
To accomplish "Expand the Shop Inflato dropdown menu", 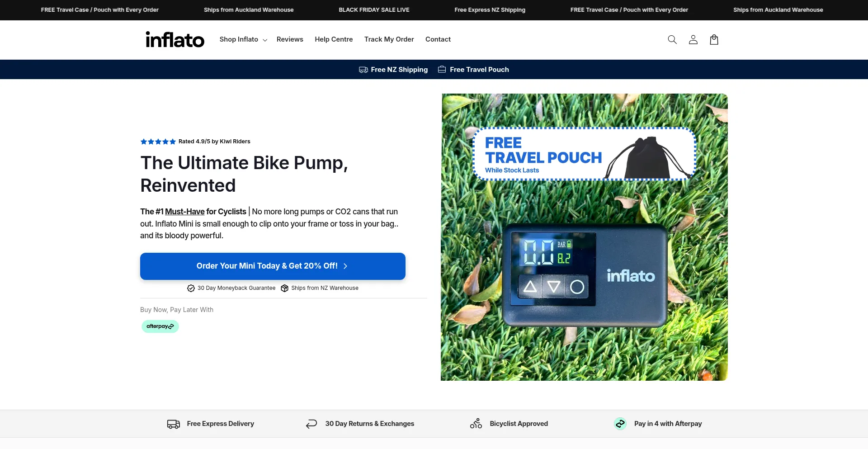I will 243,40.
